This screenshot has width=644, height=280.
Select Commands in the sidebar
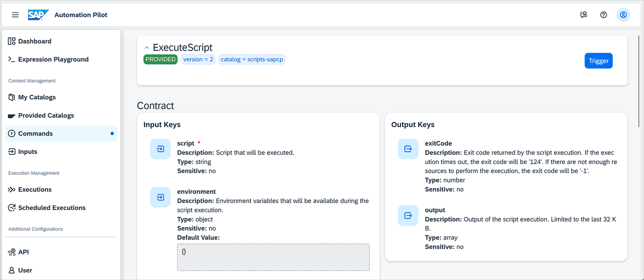tap(61, 133)
